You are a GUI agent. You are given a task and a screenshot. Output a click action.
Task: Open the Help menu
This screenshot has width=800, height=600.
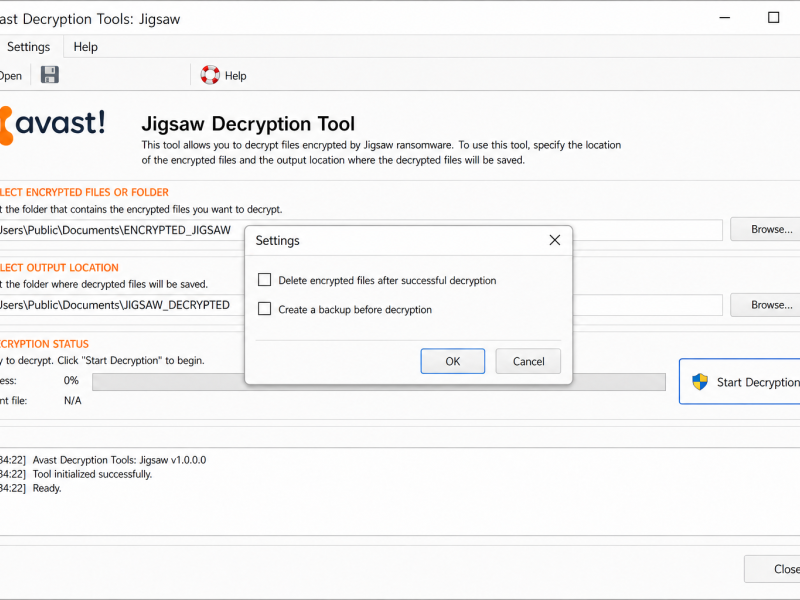pos(85,47)
